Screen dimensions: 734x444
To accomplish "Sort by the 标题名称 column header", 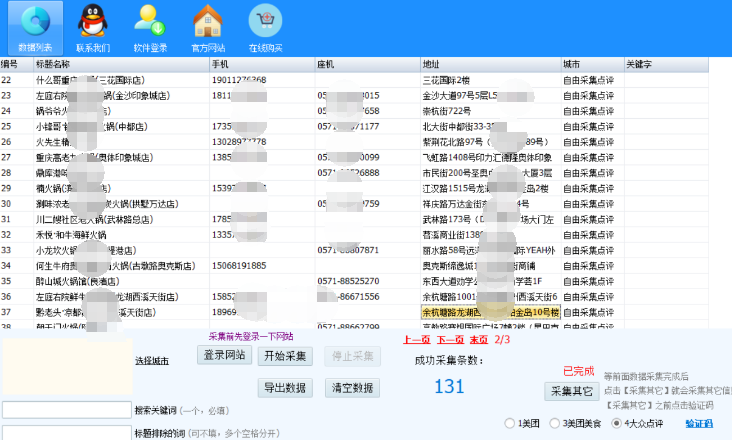I will (120, 64).
